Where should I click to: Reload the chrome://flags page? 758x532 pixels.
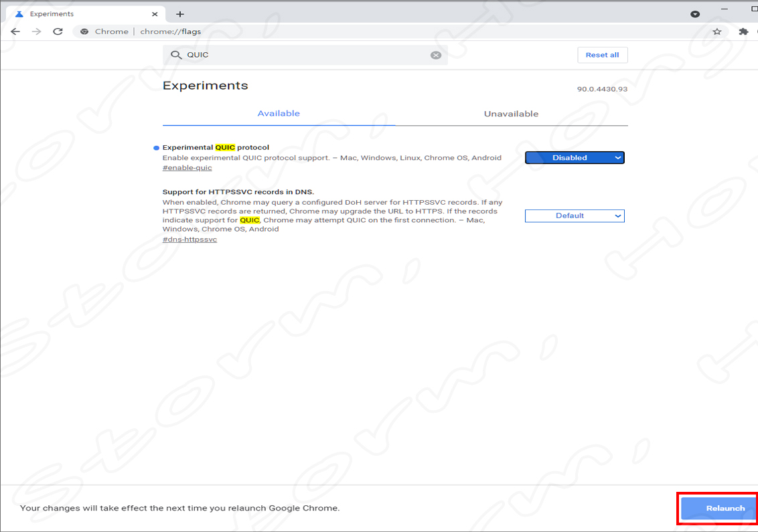[58, 31]
